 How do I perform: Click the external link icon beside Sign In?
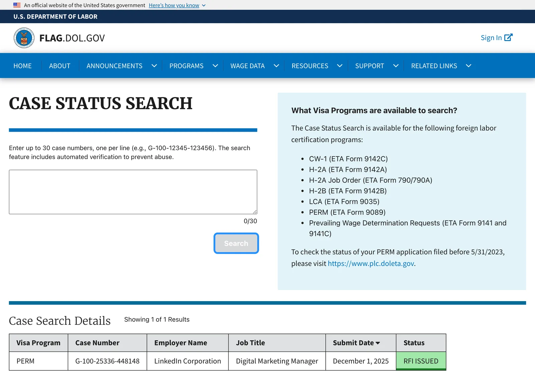tap(508, 37)
